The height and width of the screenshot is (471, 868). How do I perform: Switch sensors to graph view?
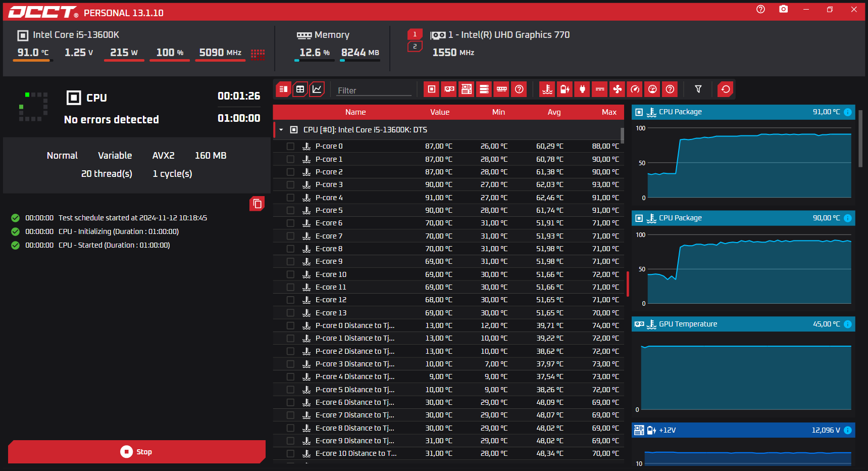pyautogui.click(x=317, y=89)
